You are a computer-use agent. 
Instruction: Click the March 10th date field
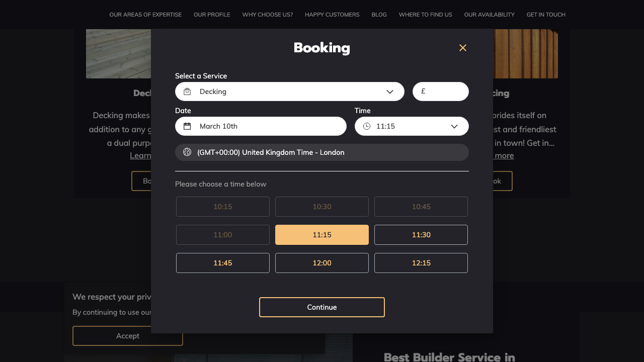tap(267, 126)
